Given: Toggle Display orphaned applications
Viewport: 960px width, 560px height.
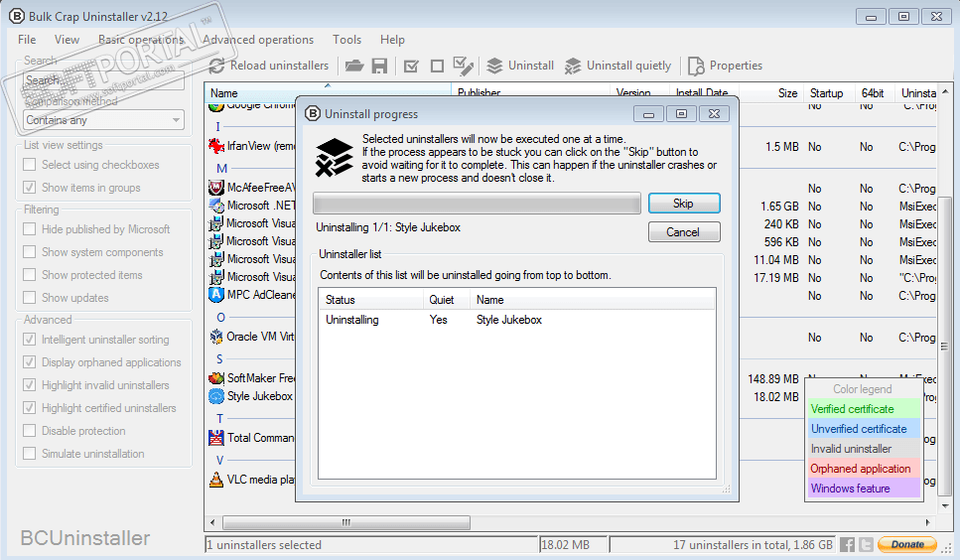Looking at the screenshot, I should [29, 362].
